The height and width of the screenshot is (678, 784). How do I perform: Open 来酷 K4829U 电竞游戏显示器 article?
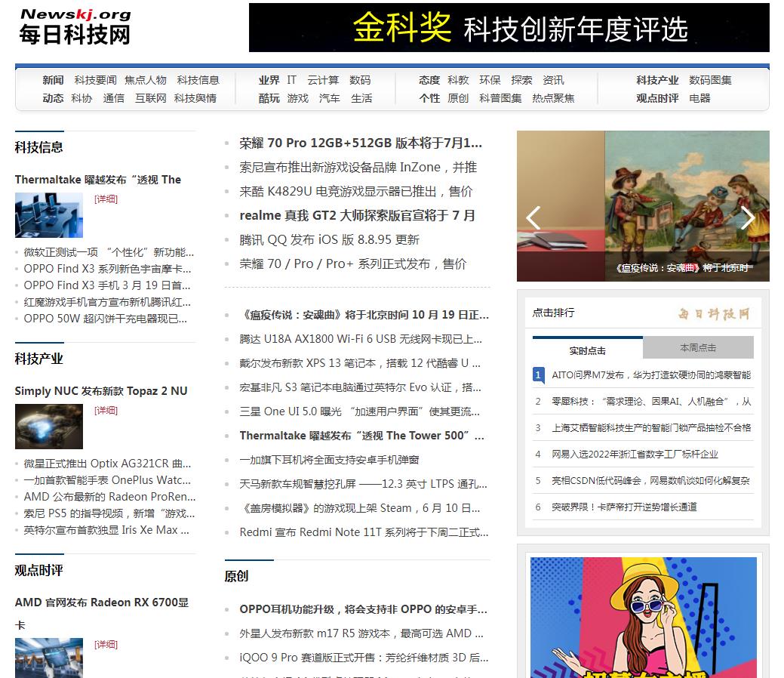click(356, 191)
